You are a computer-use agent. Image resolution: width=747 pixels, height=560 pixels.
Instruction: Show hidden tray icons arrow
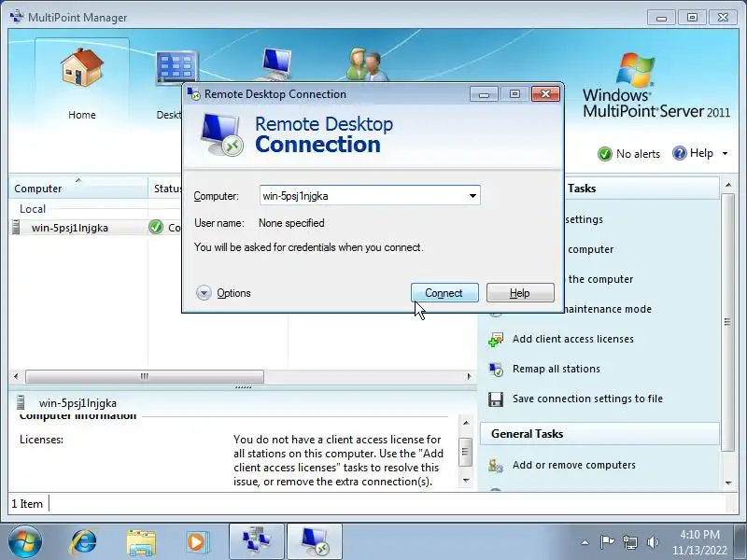pos(585,542)
